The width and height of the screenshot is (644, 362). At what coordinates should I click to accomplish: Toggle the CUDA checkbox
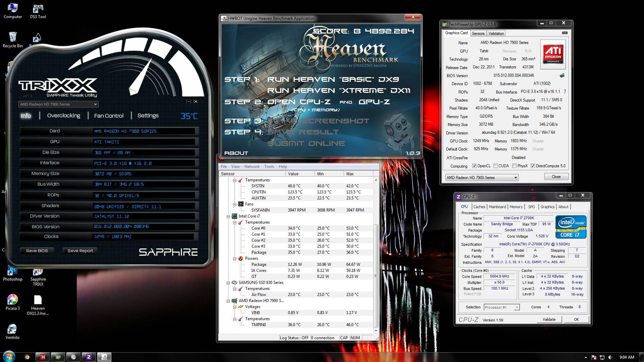click(495, 166)
